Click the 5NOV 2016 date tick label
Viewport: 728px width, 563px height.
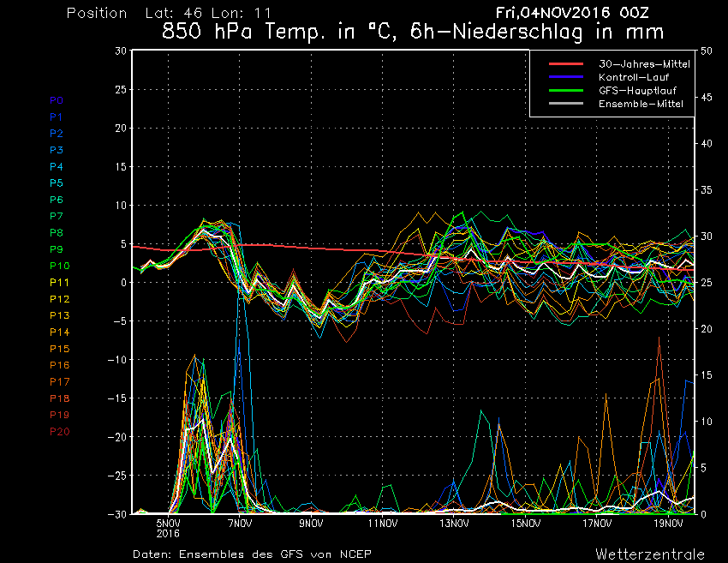(x=168, y=527)
